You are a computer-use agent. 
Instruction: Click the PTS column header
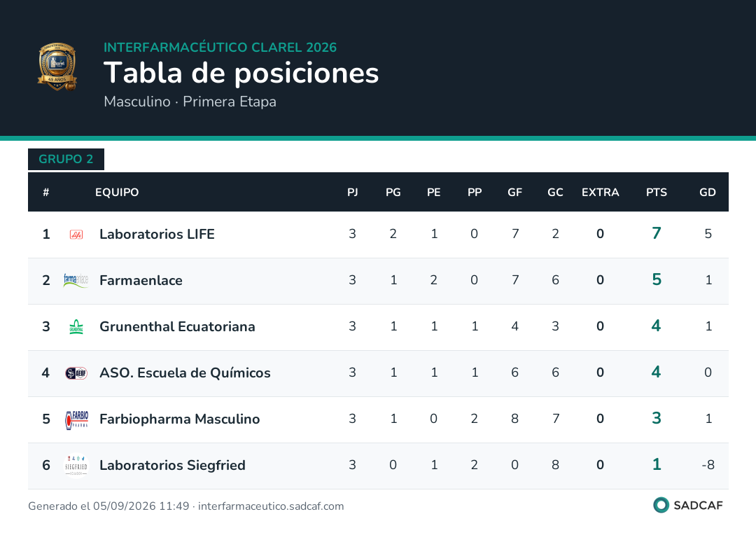[x=656, y=193]
